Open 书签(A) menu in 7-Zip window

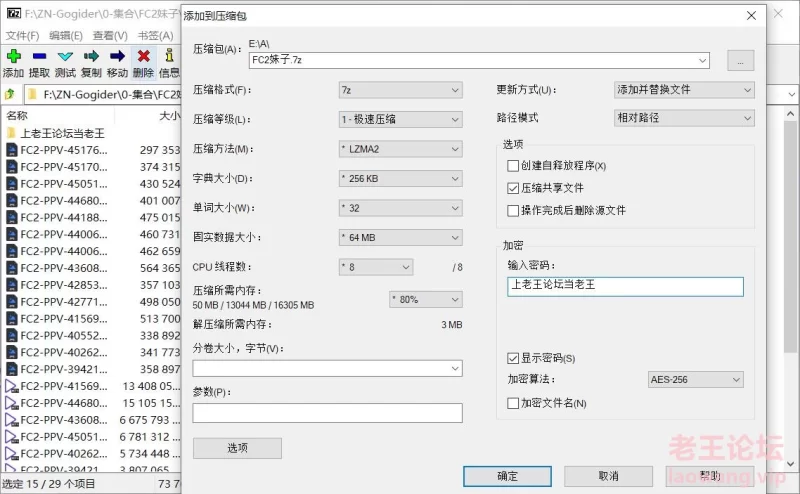[156, 36]
